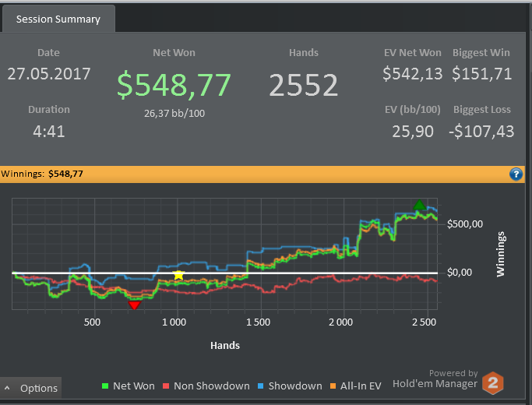Click the EV Net Won heading label
This screenshot has height=405, width=532.
click(x=413, y=53)
